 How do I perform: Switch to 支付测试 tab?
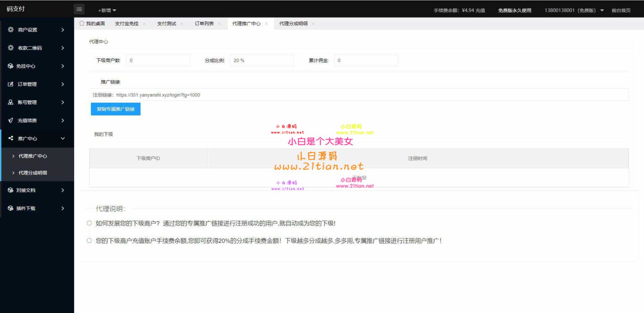(166, 23)
